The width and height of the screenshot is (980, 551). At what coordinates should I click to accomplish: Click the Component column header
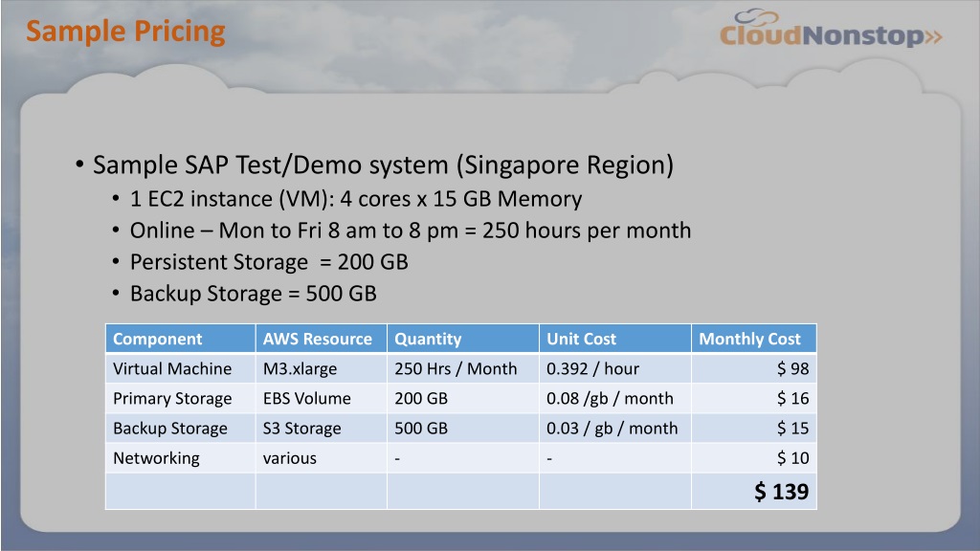pyautogui.click(x=181, y=339)
